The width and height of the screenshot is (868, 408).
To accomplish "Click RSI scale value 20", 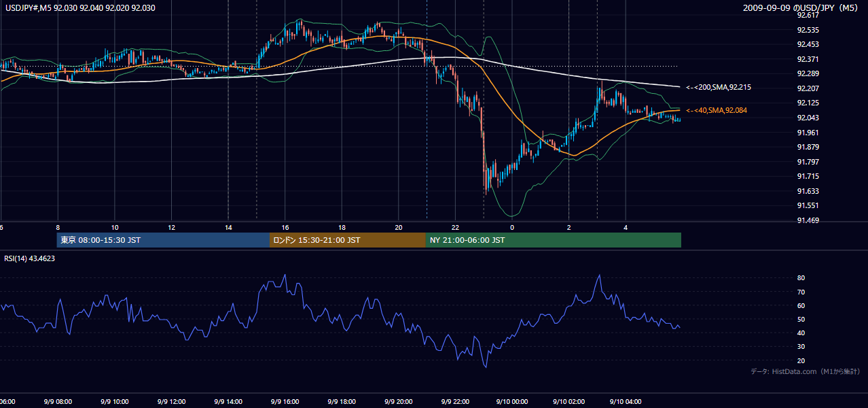I will pos(801,360).
